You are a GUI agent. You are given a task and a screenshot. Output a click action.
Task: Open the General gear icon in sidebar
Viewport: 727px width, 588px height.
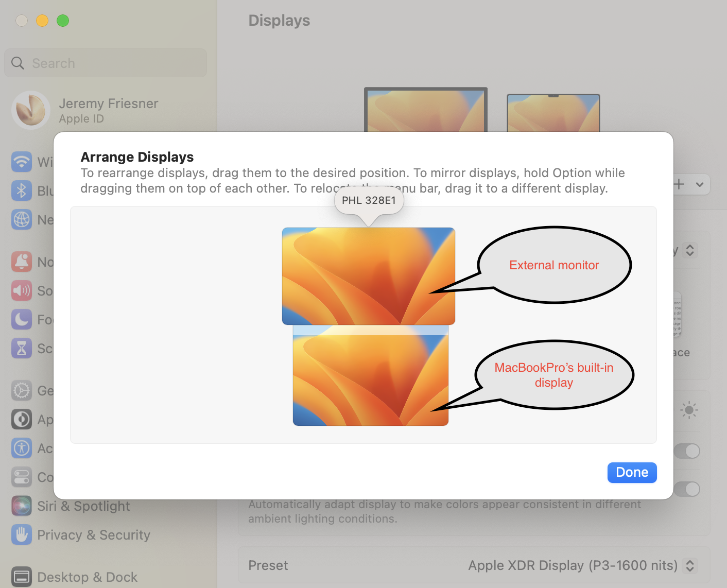[22, 390]
